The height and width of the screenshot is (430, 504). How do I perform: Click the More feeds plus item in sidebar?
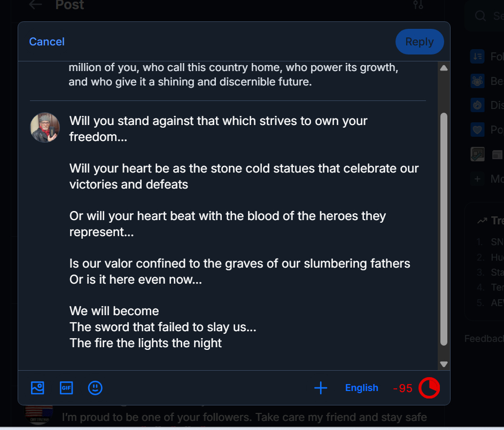tap(477, 179)
